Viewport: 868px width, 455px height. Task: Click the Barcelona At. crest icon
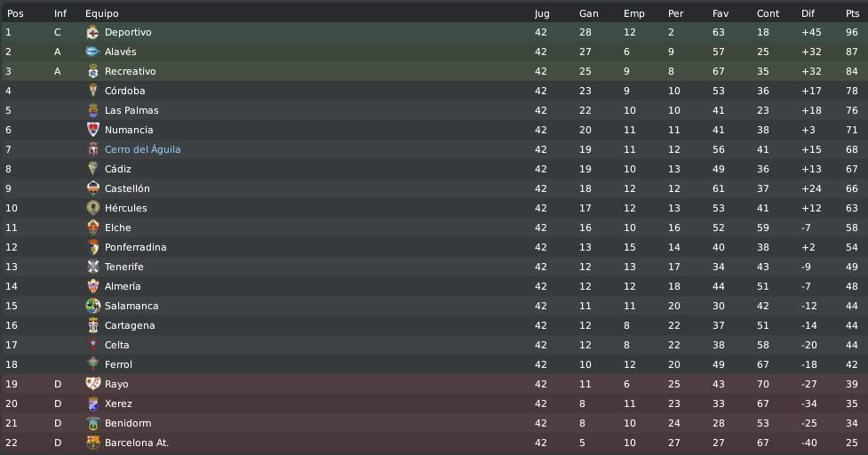[92, 443]
